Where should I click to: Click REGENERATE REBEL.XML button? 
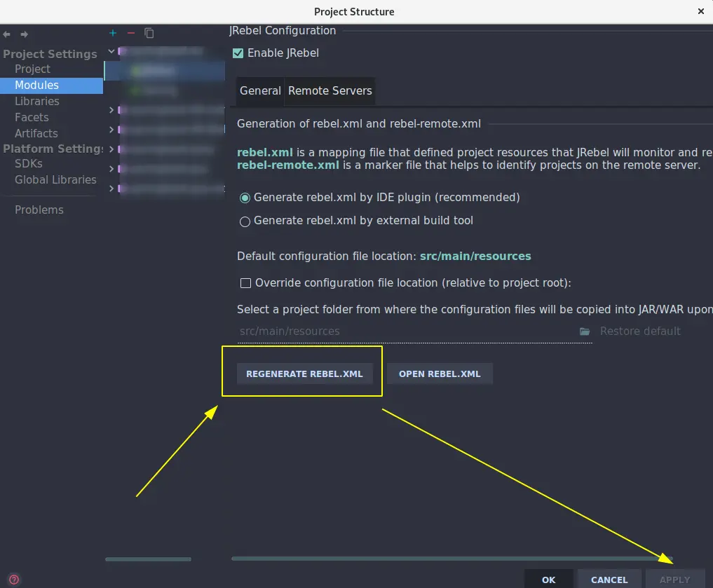pos(305,374)
